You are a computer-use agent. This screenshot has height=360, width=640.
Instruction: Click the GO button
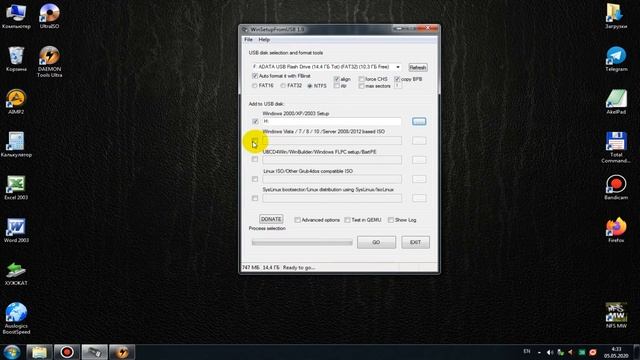tap(376, 242)
